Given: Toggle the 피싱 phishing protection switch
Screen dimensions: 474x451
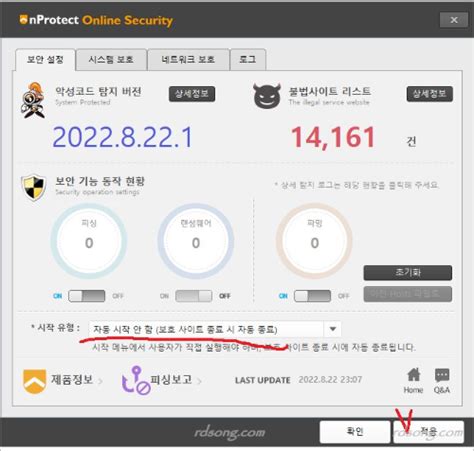Looking at the screenshot, I should [x=87, y=296].
